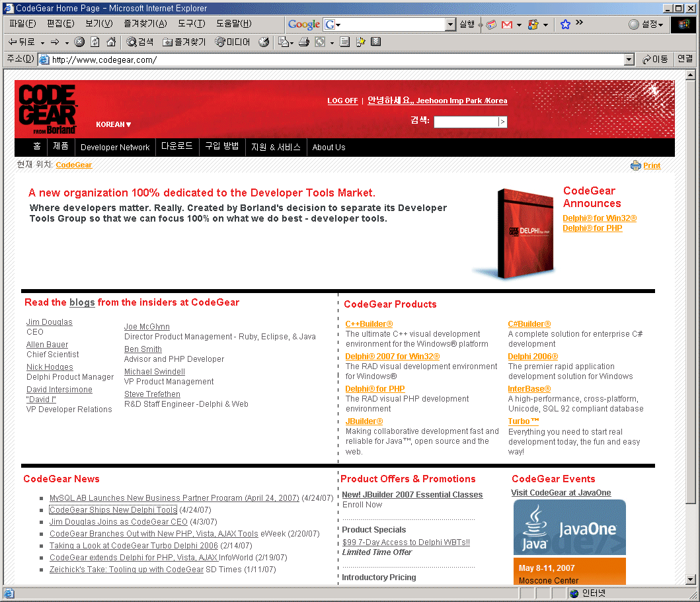The height and width of the screenshot is (602, 700).
Task: Go to browser Home page icon
Action: (x=111, y=42)
